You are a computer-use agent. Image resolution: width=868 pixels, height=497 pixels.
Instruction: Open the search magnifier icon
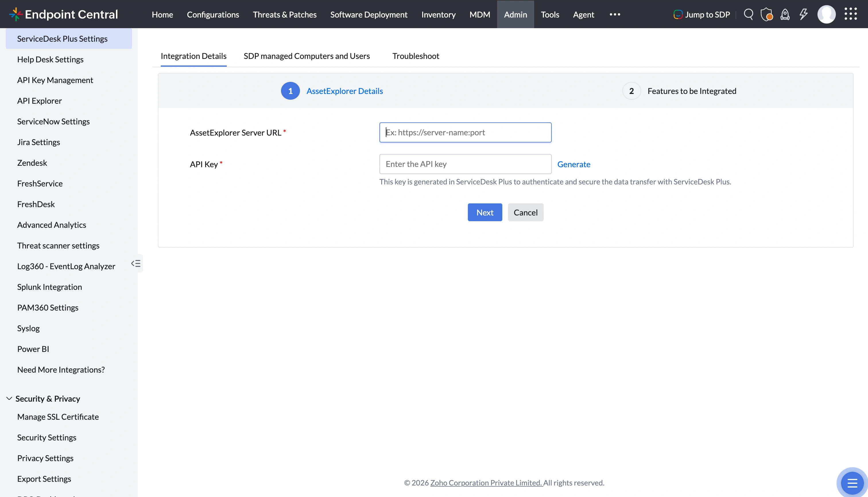748,14
